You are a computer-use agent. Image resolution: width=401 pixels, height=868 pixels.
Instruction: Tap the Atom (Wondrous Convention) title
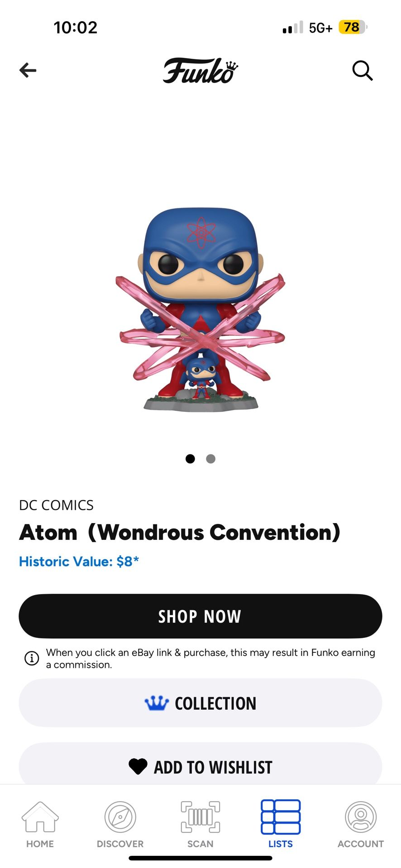tap(180, 533)
